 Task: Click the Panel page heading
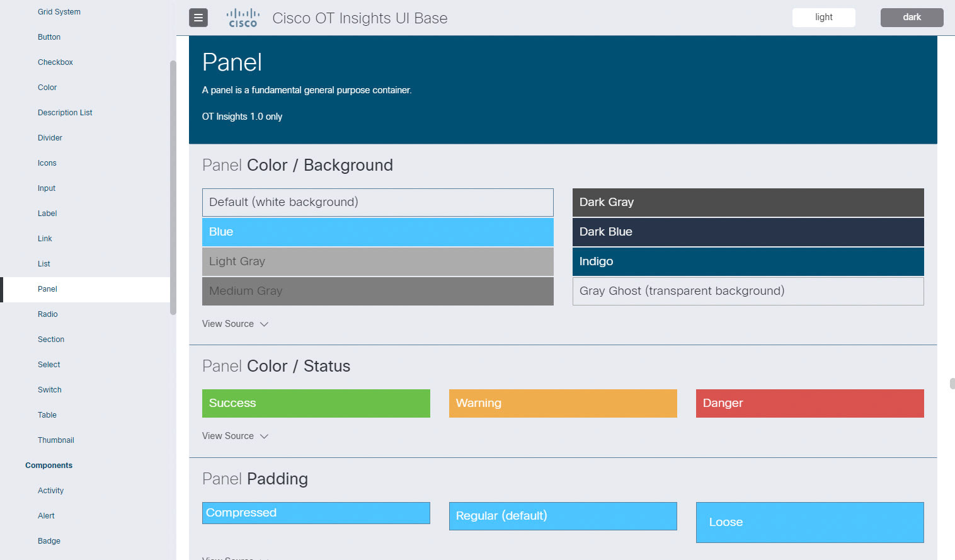coord(232,62)
